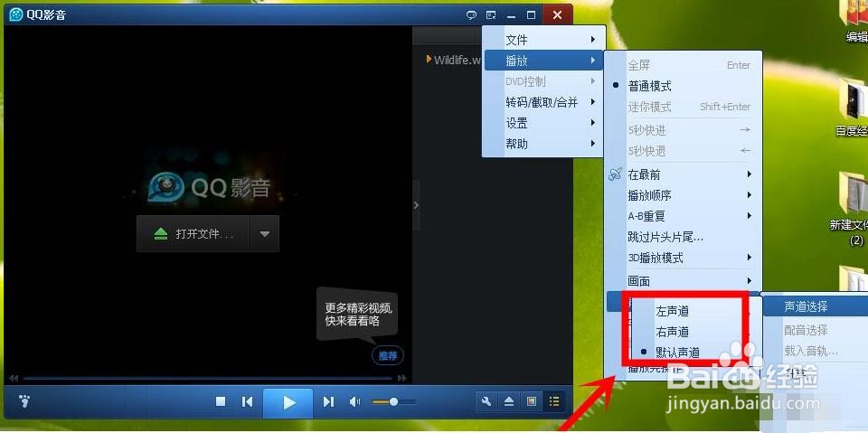Open the A-B重复 submenu

coord(684,216)
